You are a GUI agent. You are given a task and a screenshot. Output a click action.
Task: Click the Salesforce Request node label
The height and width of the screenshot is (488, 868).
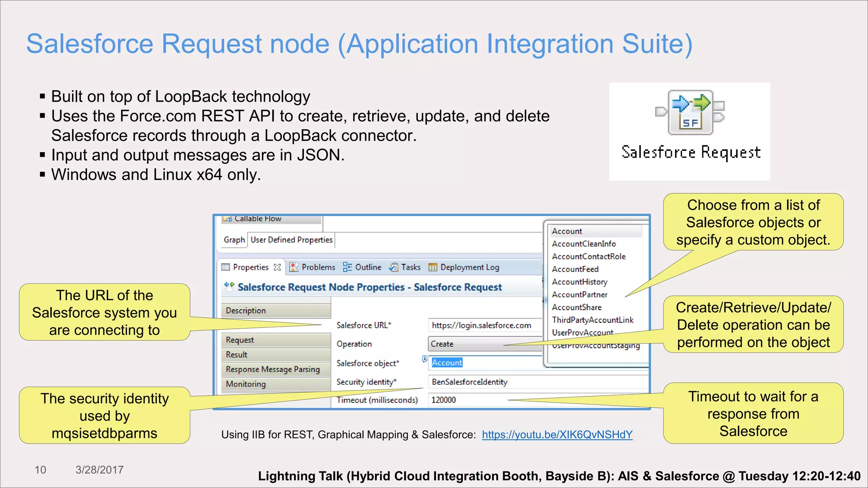coord(691,152)
